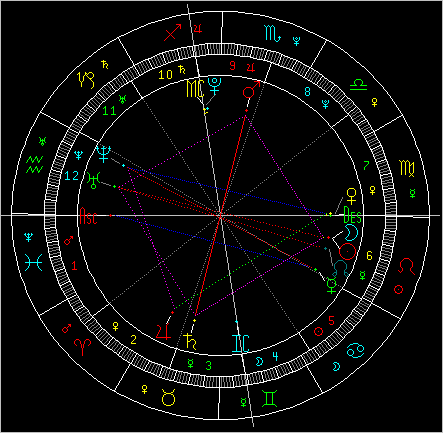Select the yellow MC midheaven label

pyautogui.click(x=195, y=88)
